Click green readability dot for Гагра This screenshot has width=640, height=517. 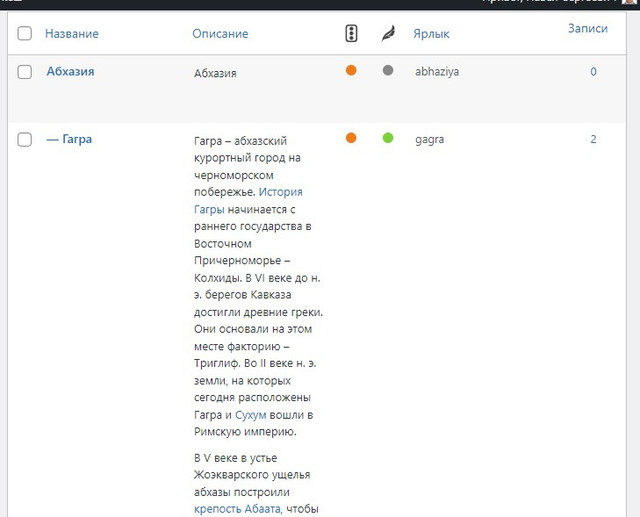[388, 138]
